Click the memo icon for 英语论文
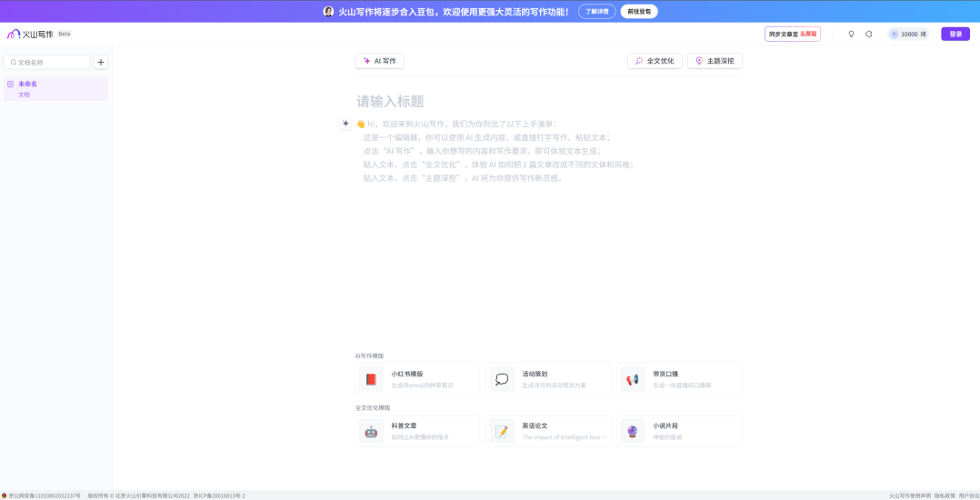This screenshot has width=980, height=500. tap(502, 431)
